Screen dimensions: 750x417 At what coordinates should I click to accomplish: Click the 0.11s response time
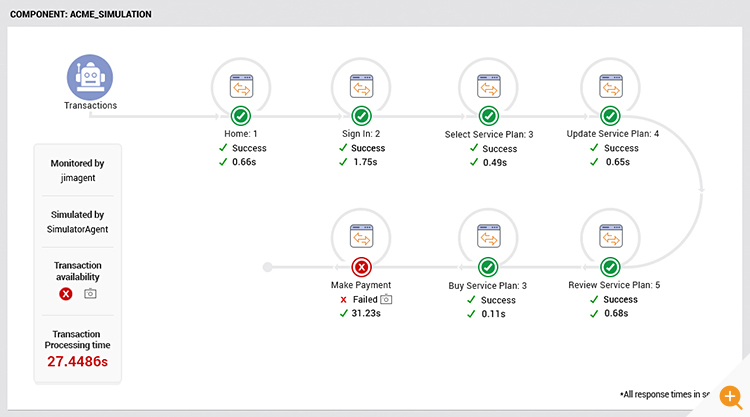(x=493, y=314)
